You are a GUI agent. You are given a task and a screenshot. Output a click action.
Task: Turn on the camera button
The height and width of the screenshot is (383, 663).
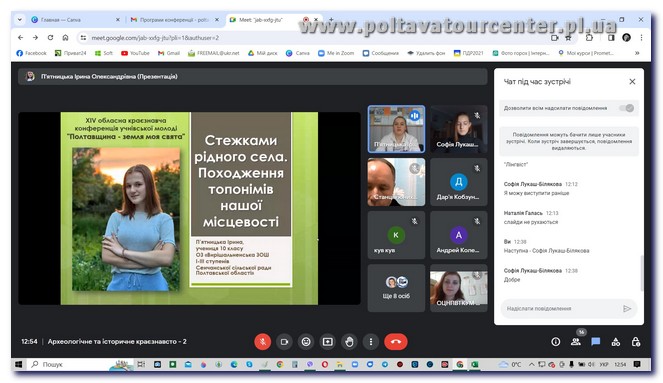tap(284, 342)
